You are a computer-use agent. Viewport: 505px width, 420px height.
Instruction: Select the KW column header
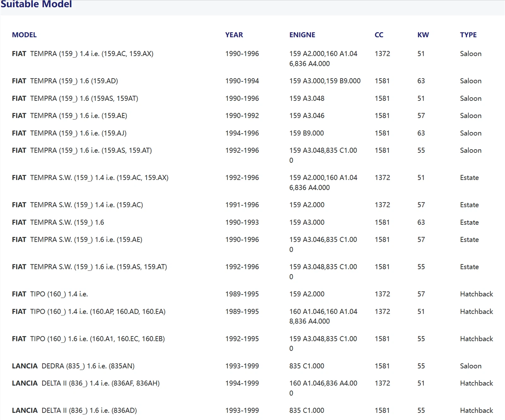tap(423, 35)
